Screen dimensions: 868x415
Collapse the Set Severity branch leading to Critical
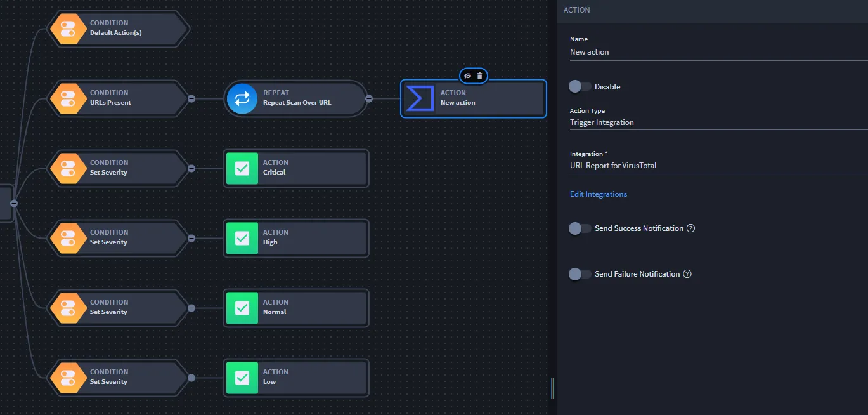[191, 168]
